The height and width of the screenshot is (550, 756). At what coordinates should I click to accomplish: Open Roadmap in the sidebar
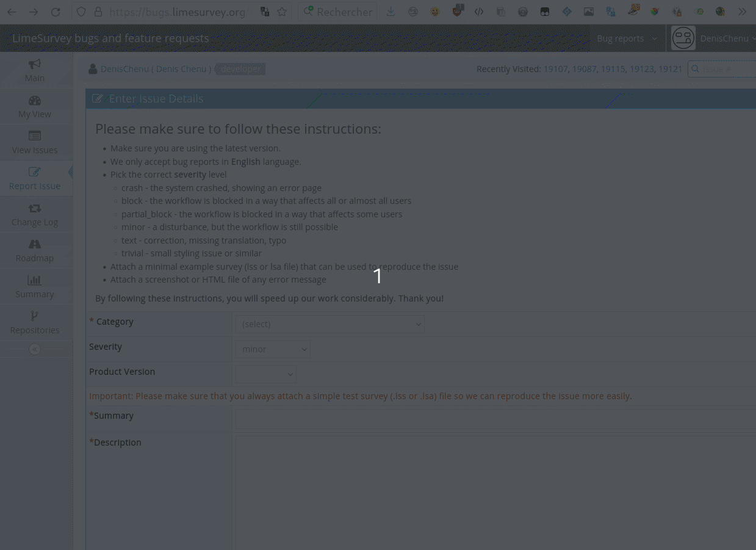(x=35, y=251)
